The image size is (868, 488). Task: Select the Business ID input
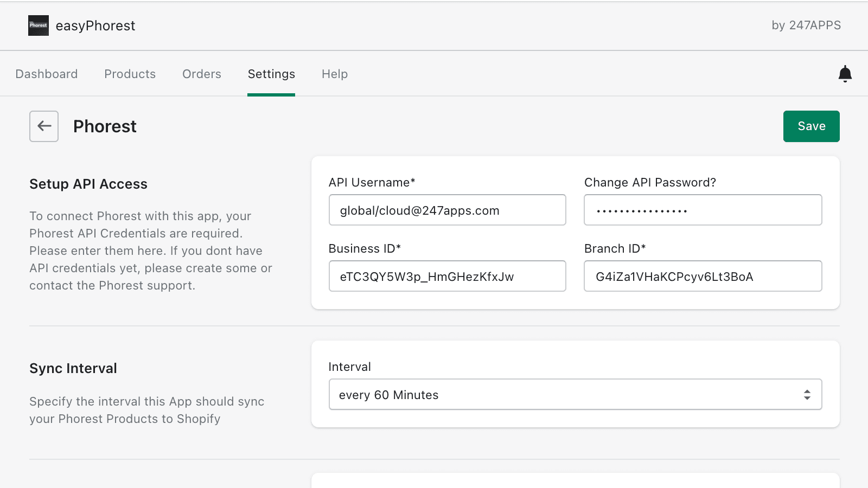447,277
